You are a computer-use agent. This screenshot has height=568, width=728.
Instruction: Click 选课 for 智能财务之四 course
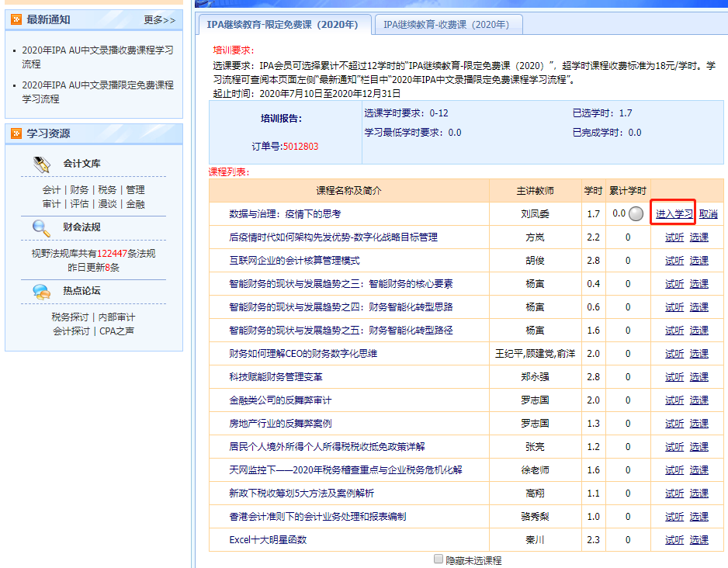click(x=699, y=307)
